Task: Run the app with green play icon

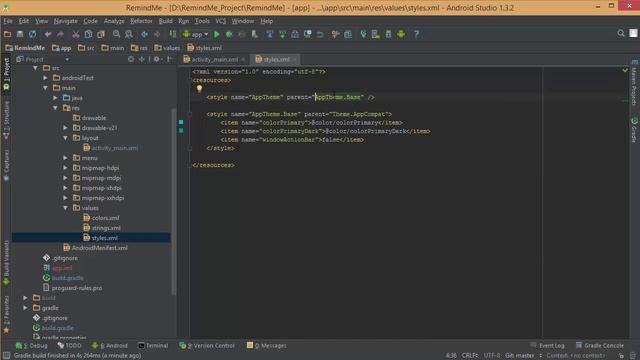Action: pos(217,34)
